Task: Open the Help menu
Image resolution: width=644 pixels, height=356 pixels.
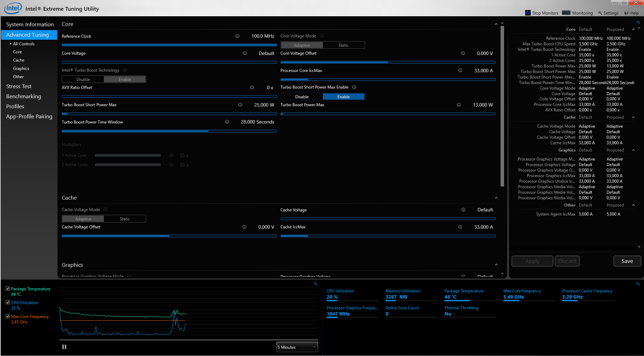Action: (x=632, y=13)
